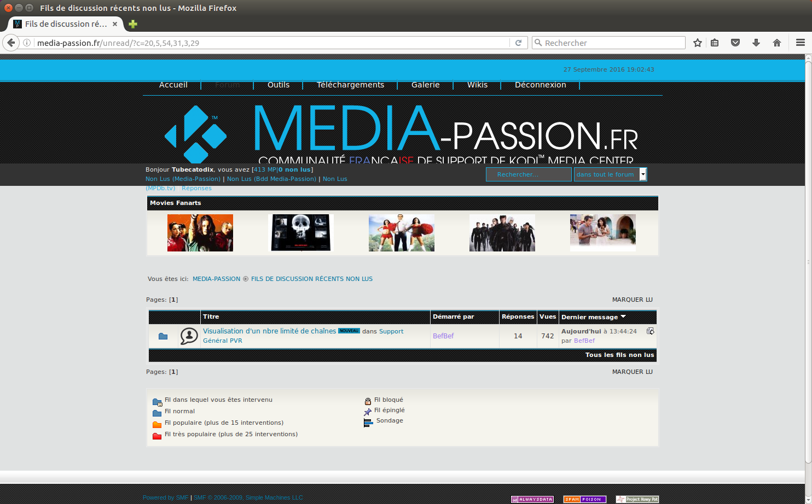Image resolution: width=812 pixels, height=504 pixels.
Task: Reload the page with the refresh icon
Action: (518, 43)
